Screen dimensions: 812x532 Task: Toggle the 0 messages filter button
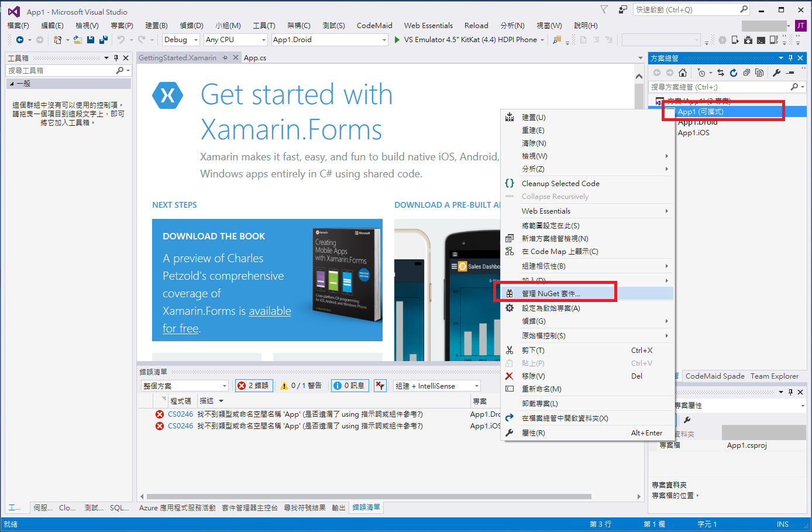350,386
